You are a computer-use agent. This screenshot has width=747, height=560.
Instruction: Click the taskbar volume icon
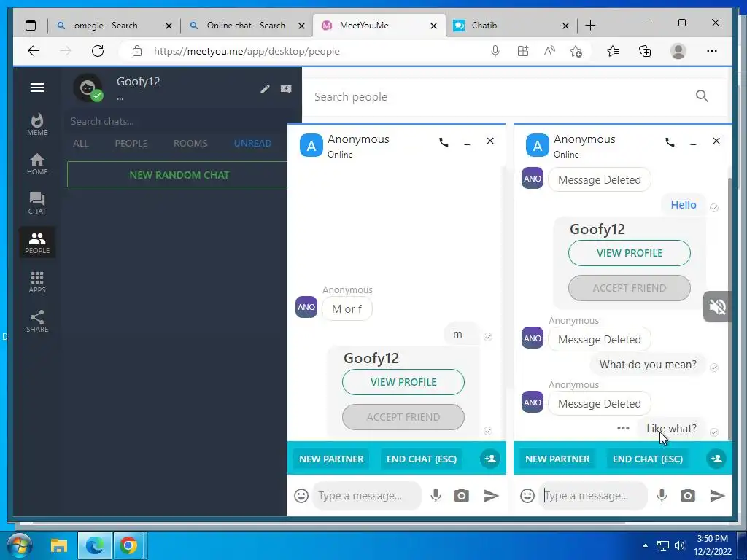(680, 545)
